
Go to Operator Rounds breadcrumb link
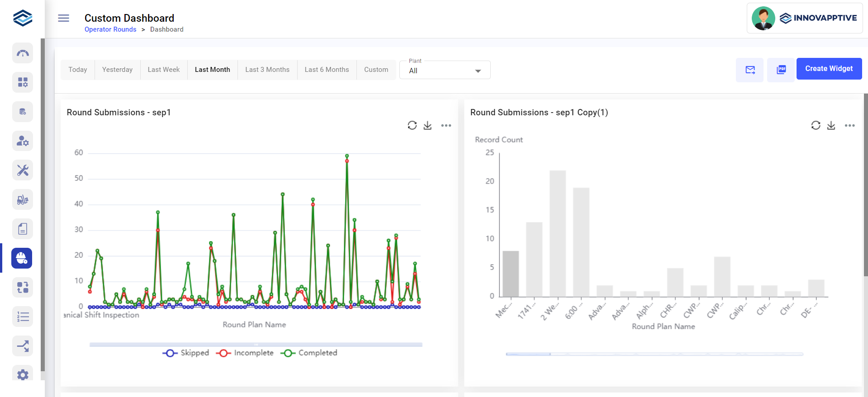coord(110,29)
